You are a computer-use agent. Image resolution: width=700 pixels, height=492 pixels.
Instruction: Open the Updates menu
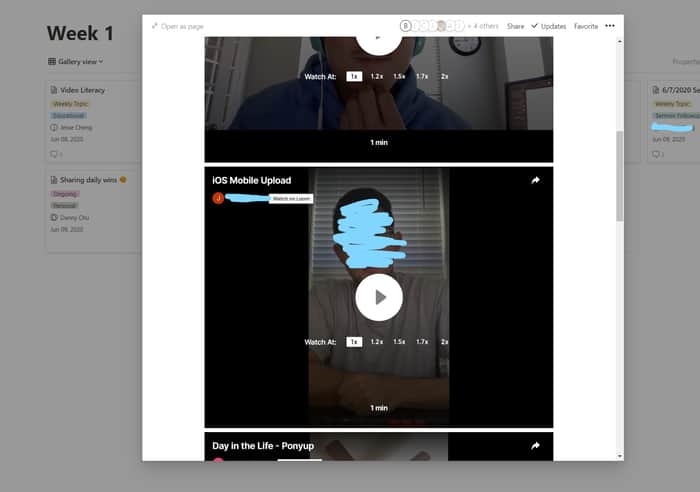pos(549,26)
